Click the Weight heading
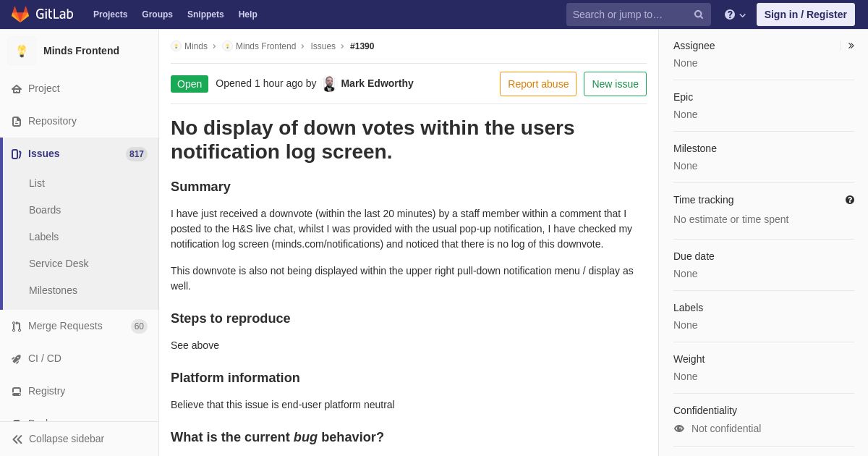This screenshot has width=868, height=456. click(x=689, y=359)
